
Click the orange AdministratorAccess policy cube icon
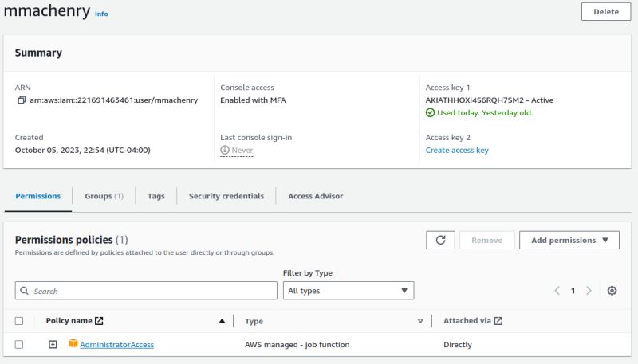[73, 344]
